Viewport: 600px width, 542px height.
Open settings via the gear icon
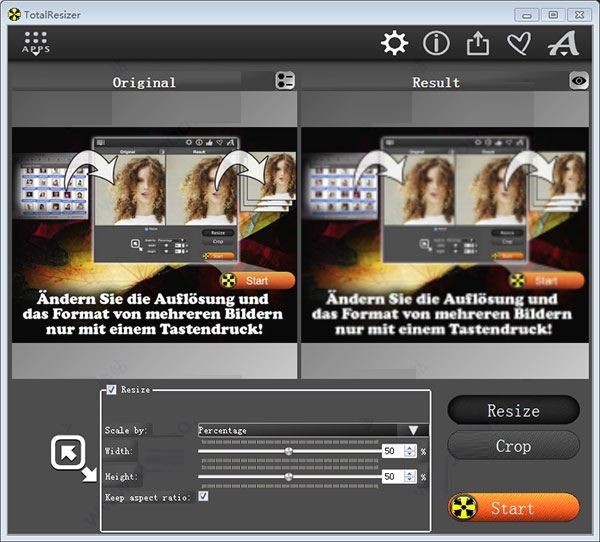(x=395, y=44)
